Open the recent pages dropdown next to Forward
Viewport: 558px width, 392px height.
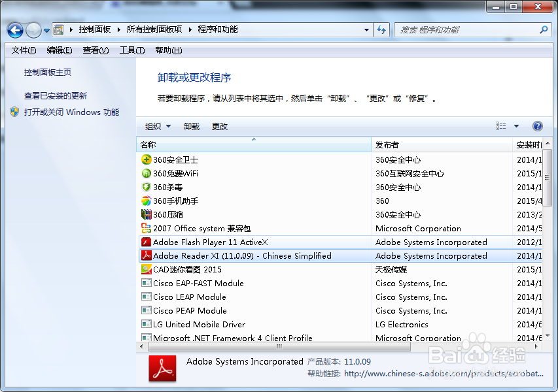(46, 31)
